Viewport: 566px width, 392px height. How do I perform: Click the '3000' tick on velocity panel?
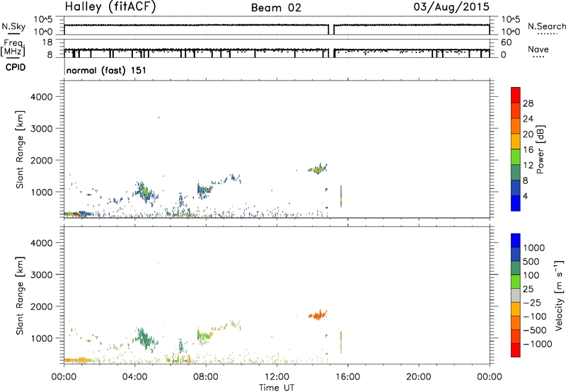tap(42, 275)
